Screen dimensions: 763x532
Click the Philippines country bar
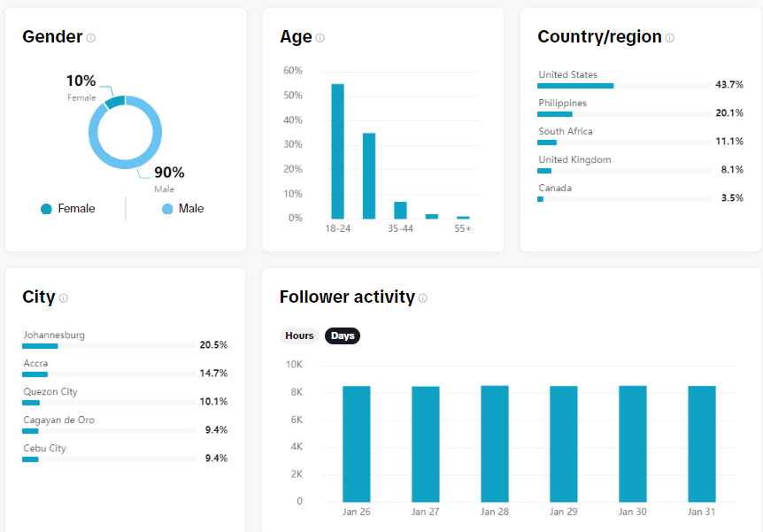[x=624, y=114]
